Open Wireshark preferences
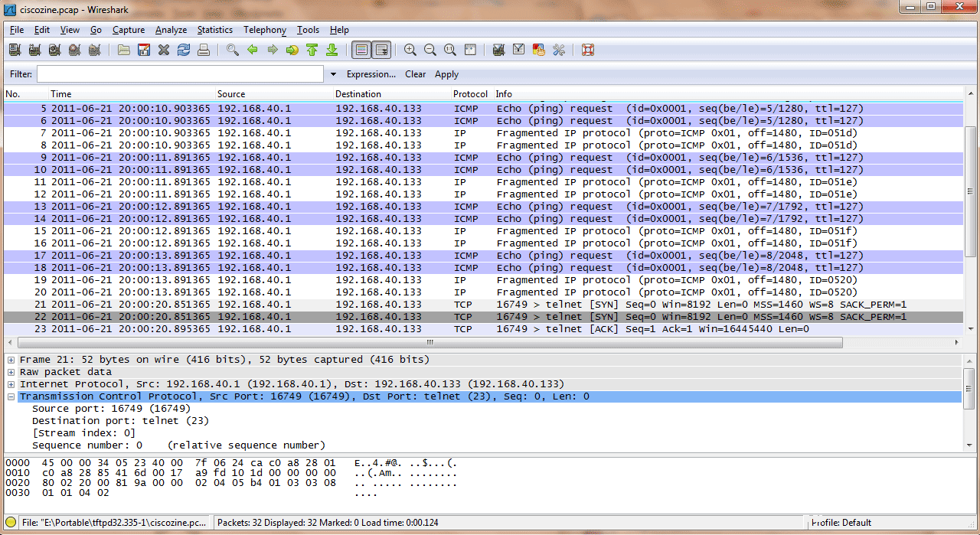 [x=559, y=50]
